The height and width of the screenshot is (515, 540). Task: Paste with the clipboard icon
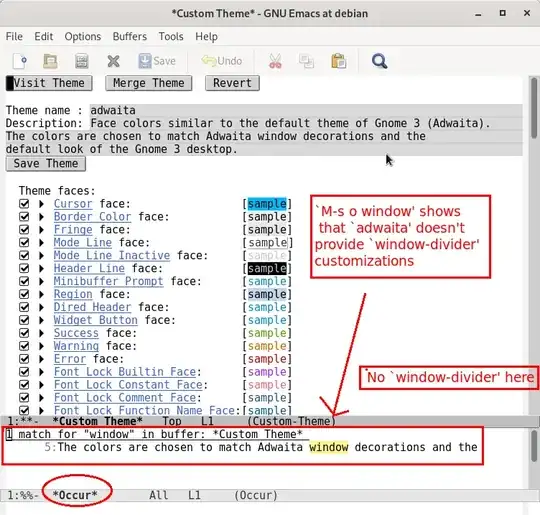pyautogui.click(x=339, y=61)
